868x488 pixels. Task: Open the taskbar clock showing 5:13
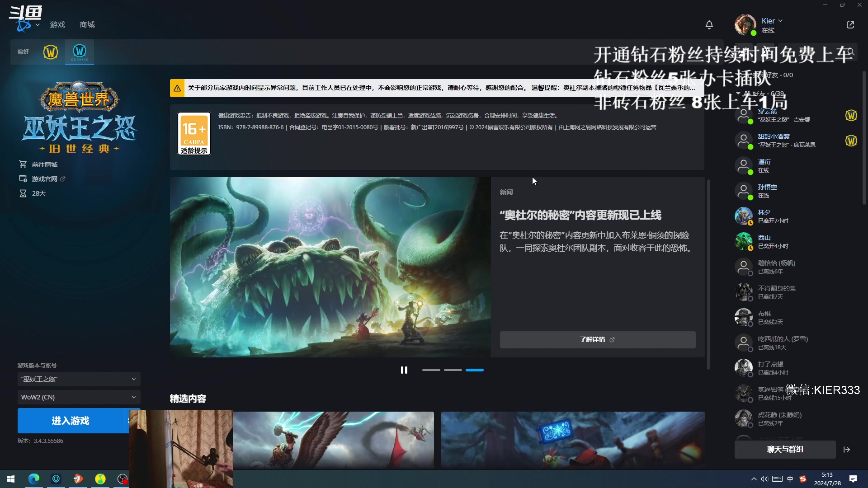(827, 479)
